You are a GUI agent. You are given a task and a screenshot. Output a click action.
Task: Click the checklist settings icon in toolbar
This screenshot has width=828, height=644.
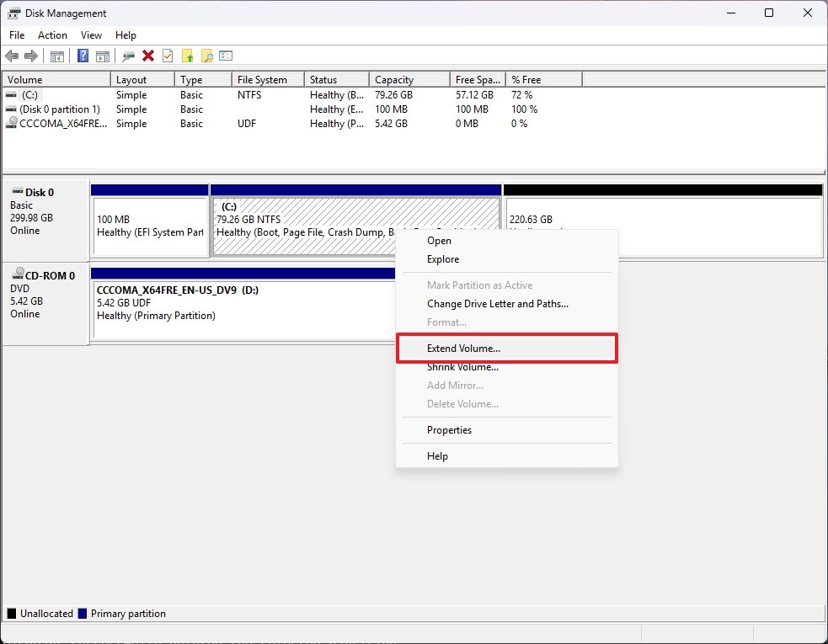click(226, 56)
